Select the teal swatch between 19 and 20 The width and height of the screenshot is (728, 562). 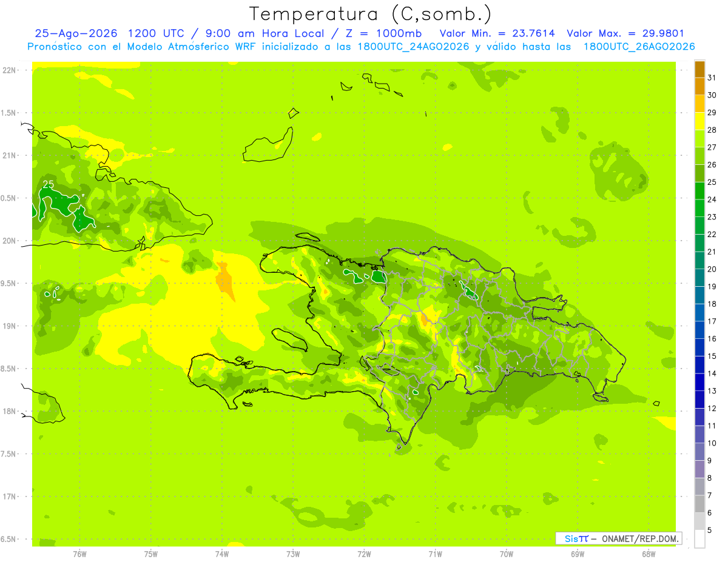[x=699, y=278]
